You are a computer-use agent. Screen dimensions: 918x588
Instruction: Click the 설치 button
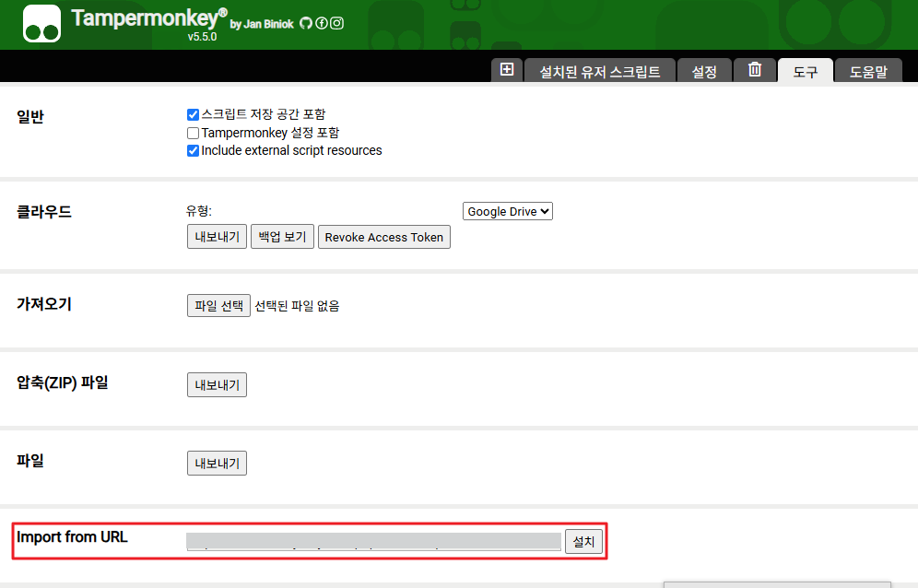[583, 542]
